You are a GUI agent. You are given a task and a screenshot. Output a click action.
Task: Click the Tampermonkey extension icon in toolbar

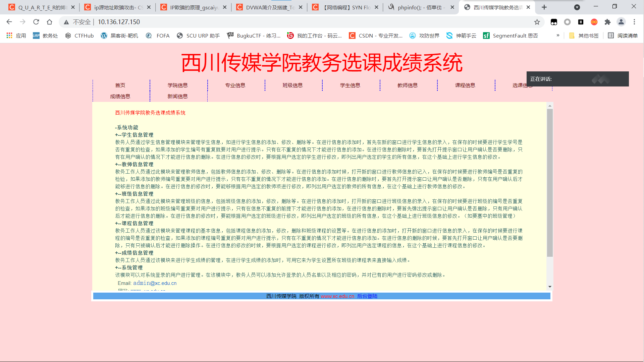pos(554,22)
